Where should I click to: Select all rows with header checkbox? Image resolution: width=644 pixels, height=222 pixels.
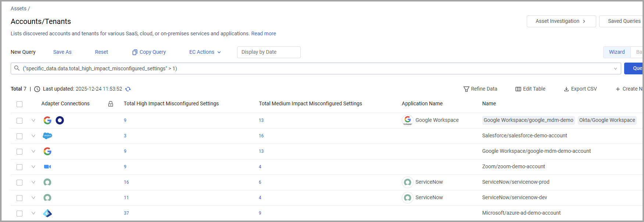(19, 104)
